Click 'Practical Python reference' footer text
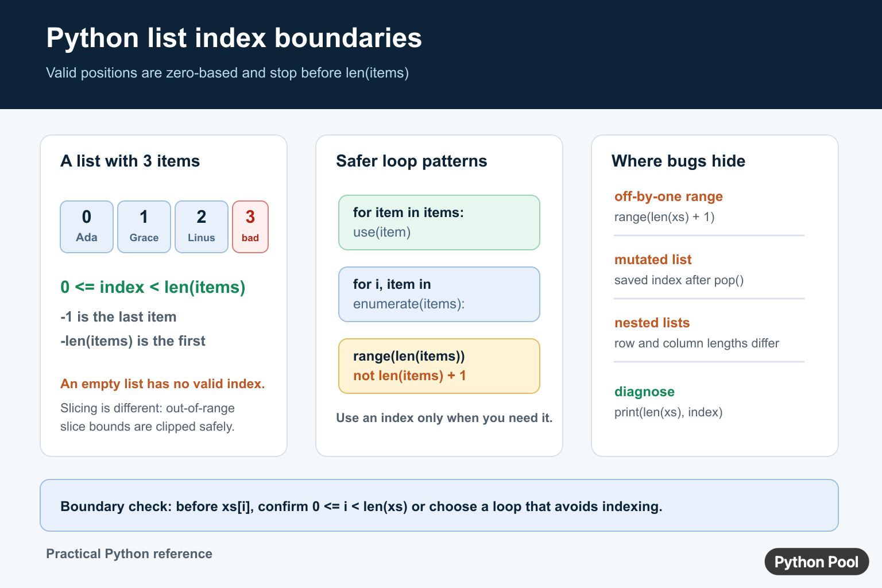This screenshot has height=588, width=882. [x=129, y=554]
